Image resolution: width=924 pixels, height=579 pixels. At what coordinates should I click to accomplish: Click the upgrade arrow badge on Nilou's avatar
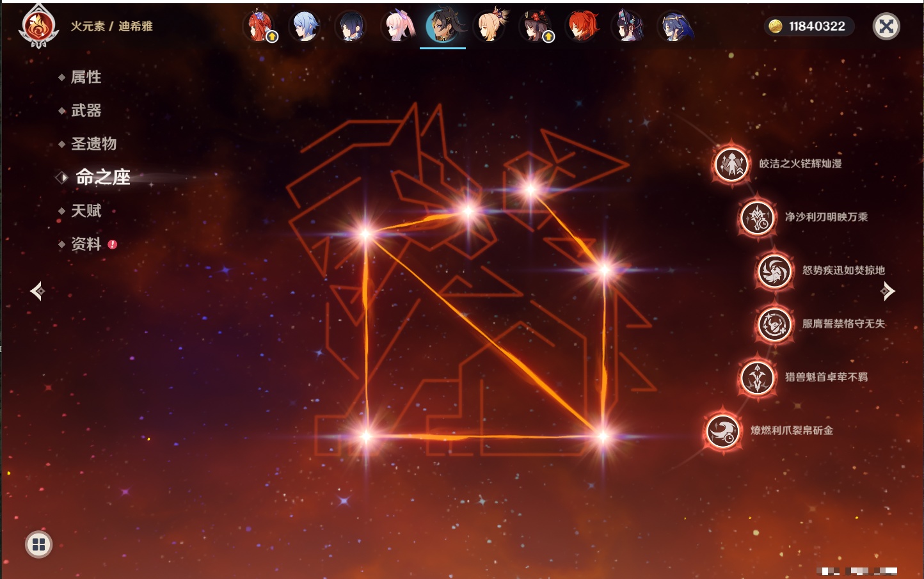(272, 37)
